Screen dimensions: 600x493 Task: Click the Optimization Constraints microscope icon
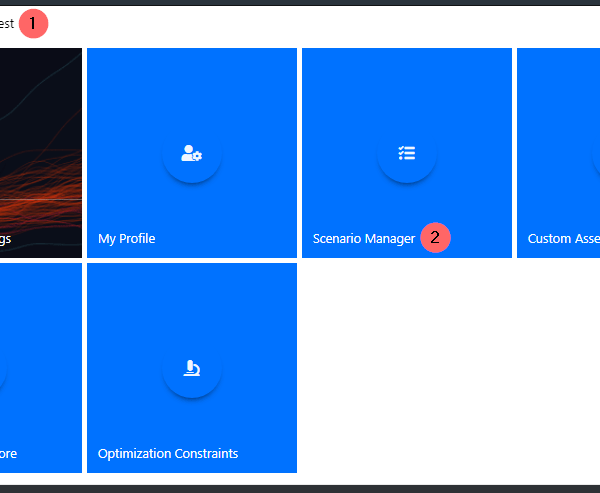point(191,369)
